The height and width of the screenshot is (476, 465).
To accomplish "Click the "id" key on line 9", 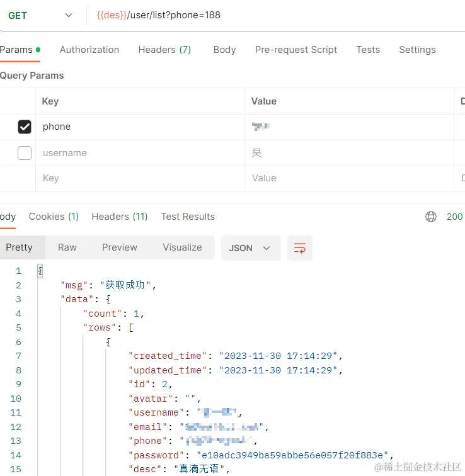I will pos(139,384).
